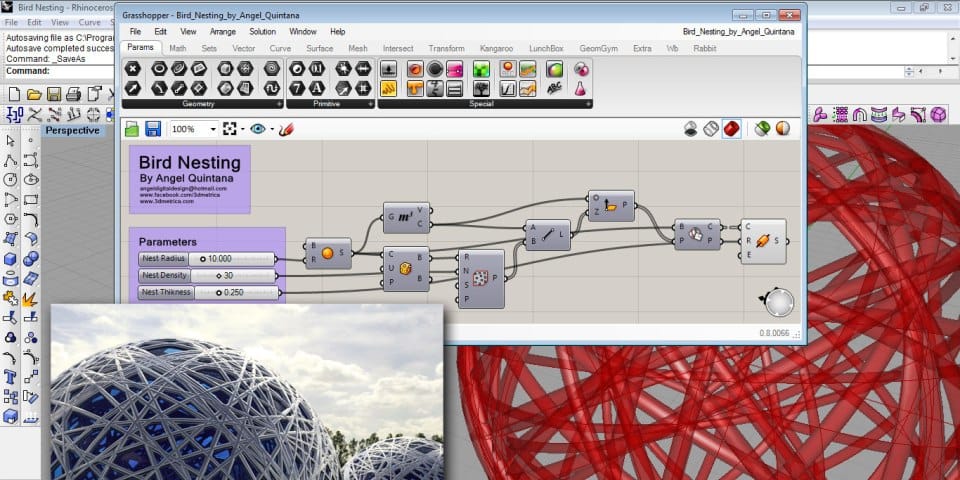Select the Circle parameter icon in Geometry
Viewport: 960px width, 480px height.
(x=159, y=69)
